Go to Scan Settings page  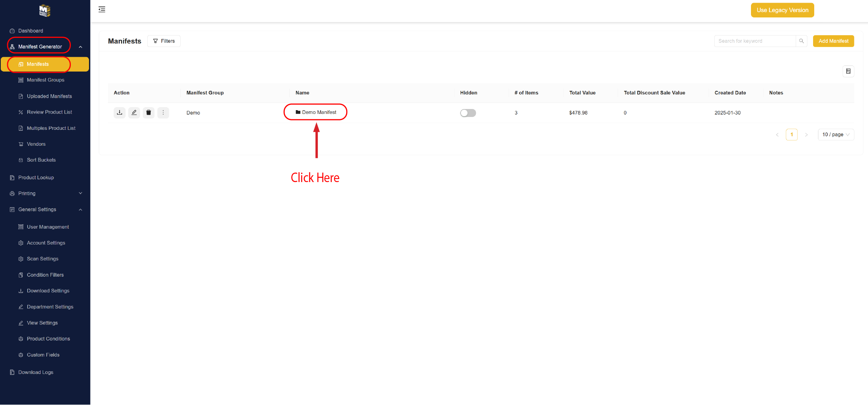click(42, 259)
